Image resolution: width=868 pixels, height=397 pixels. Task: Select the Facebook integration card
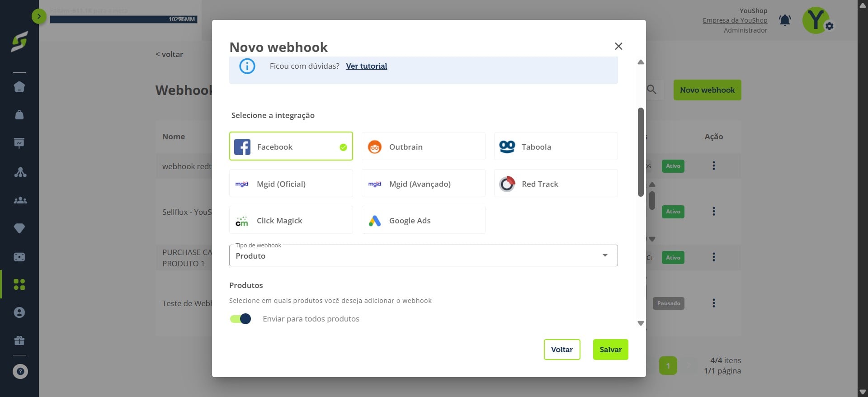coord(291,146)
